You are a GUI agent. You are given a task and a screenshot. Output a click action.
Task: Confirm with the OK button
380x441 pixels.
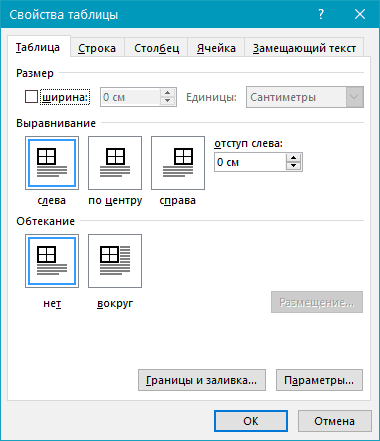point(251,421)
